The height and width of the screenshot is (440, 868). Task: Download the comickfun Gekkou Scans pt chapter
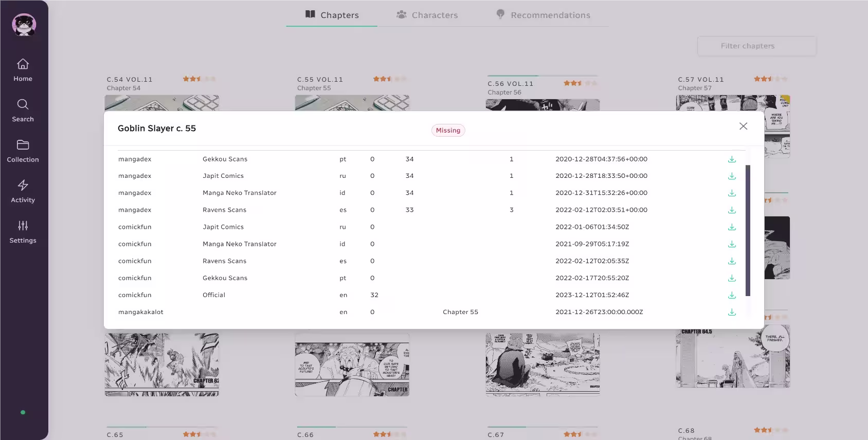732,278
